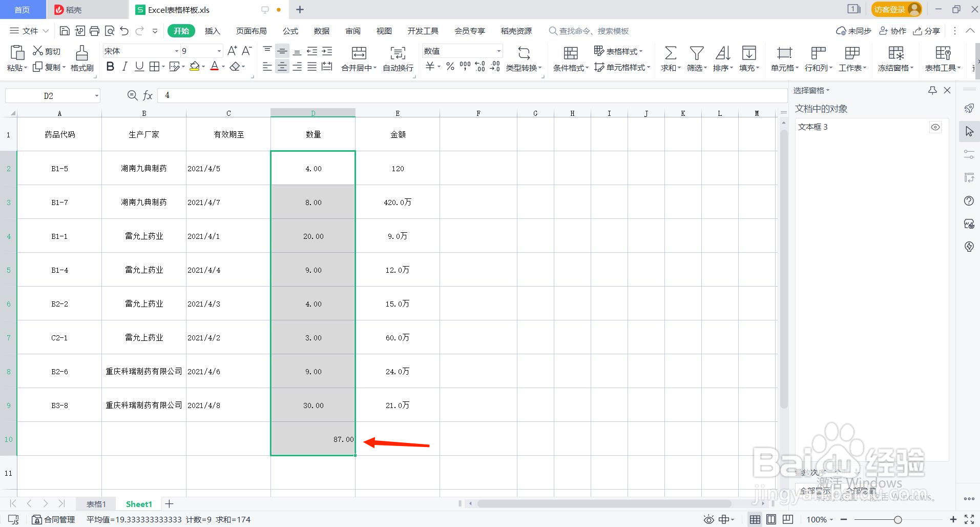Click the Print icon
The image size is (980, 527).
click(94, 31)
